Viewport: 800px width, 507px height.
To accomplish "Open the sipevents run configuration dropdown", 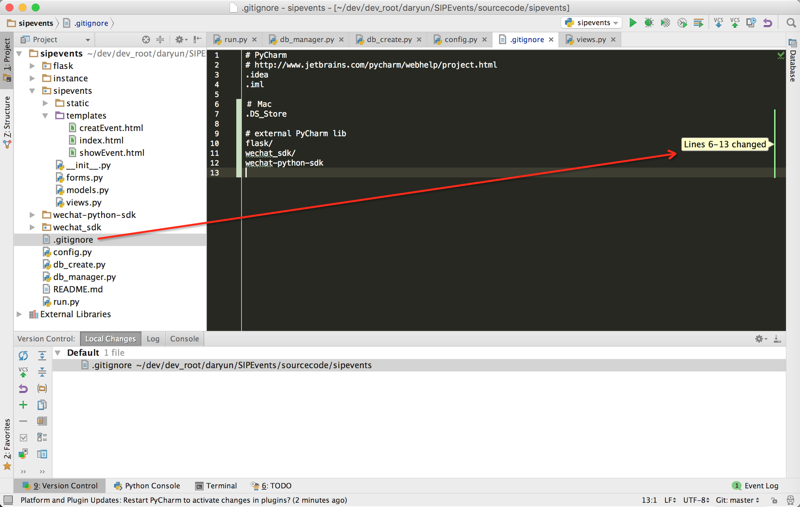I will coord(592,22).
